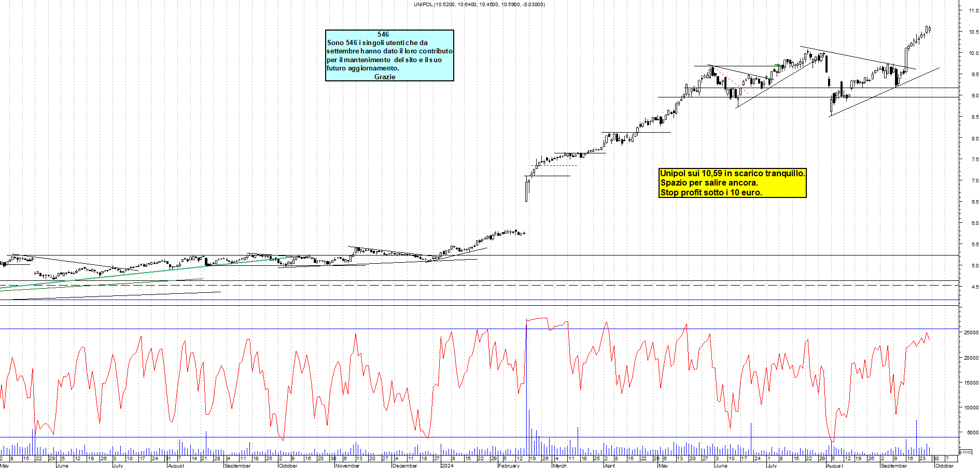The width and height of the screenshot is (980, 468).
Task: Click the 8.0 price axis label
Action: click(975, 138)
